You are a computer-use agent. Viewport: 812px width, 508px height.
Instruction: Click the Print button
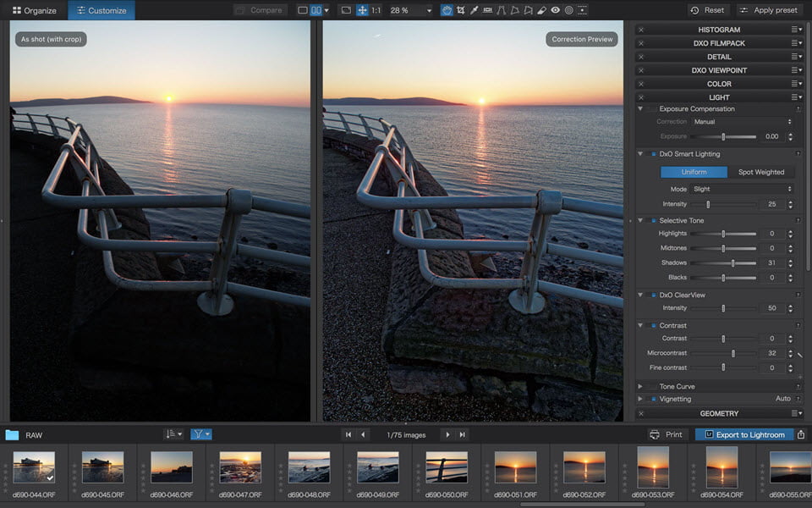[x=667, y=434]
